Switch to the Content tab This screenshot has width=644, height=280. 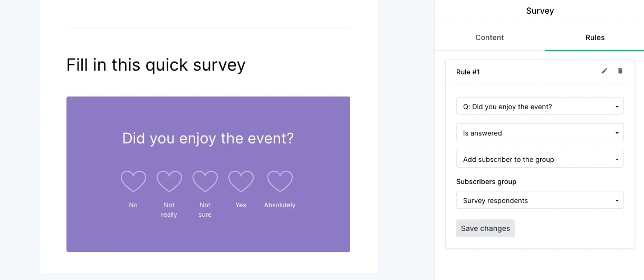[489, 37]
